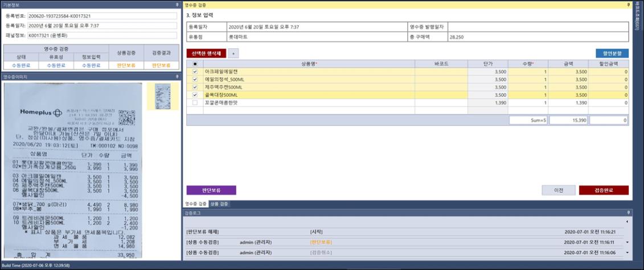Sort by the 할인금액 column header
The image size is (644, 270).
[x=608, y=64]
